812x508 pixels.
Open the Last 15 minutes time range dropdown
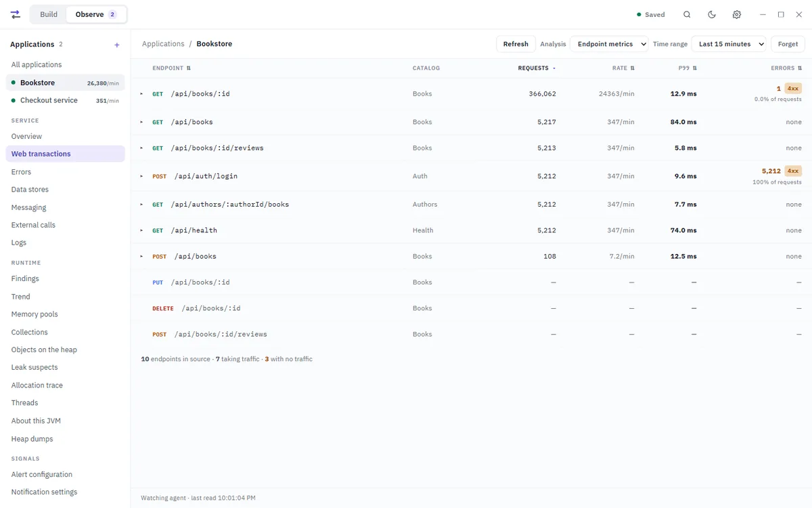tap(729, 44)
